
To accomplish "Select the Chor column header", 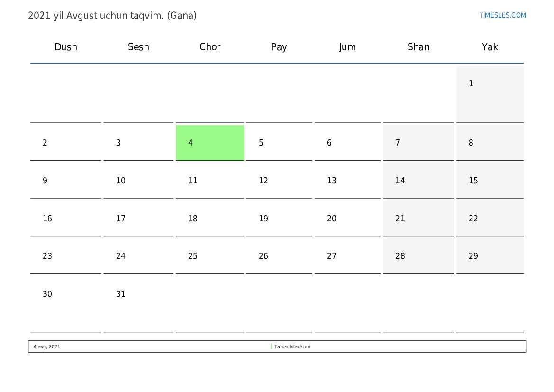I will coord(209,47).
